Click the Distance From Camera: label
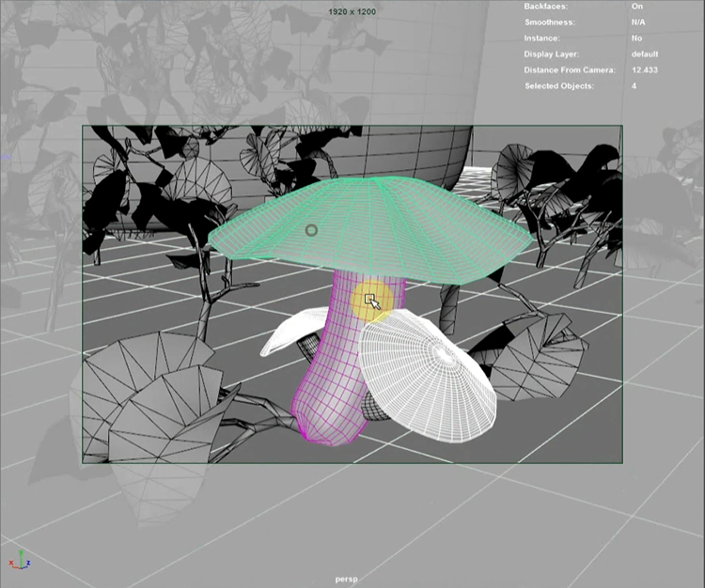The image size is (705, 588). [x=570, y=70]
